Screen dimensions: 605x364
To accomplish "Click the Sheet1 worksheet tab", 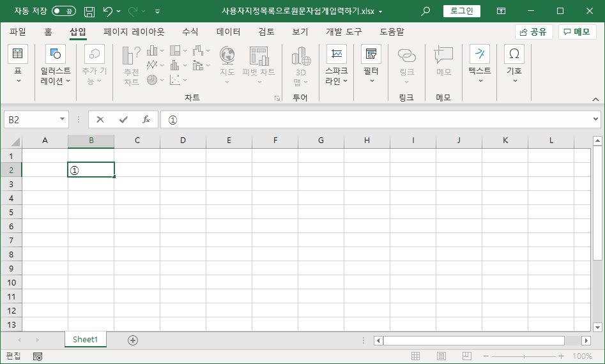I will (x=85, y=339).
